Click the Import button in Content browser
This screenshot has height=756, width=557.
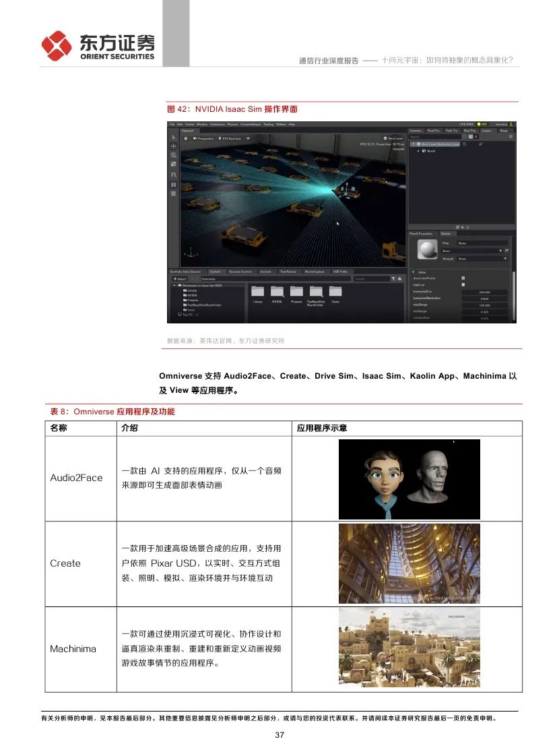(181, 279)
